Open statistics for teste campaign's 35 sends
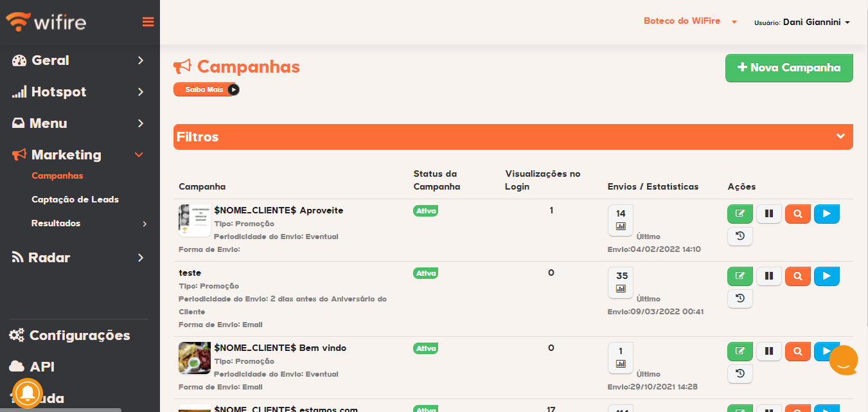This screenshot has width=868, height=412. pyautogui.click(x=621, y=282)
